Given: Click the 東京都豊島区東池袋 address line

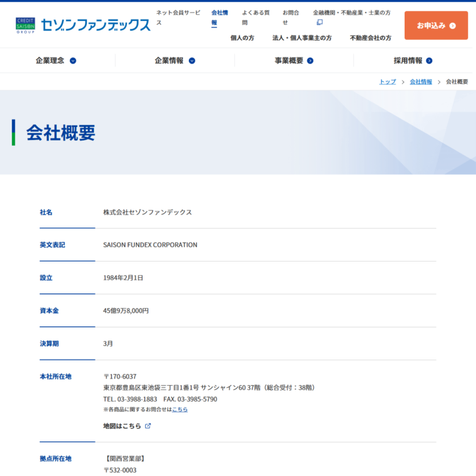Looking at the screenshot, I should pyautogui.click(x=210, y=388).
